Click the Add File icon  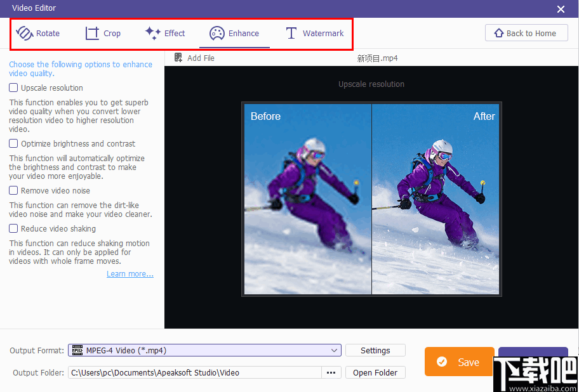(x=178, y=57)
